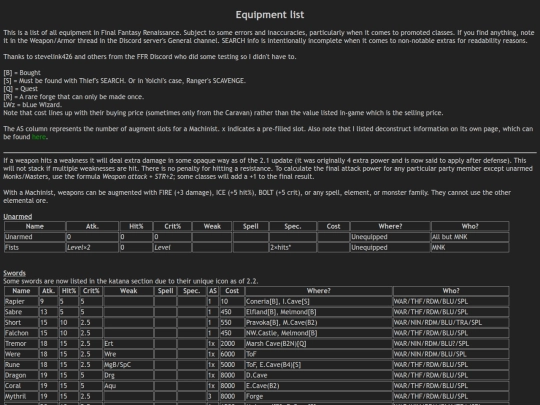Click the "Marsh Cave(B2N)[Q]" location cell

(319, 344)
